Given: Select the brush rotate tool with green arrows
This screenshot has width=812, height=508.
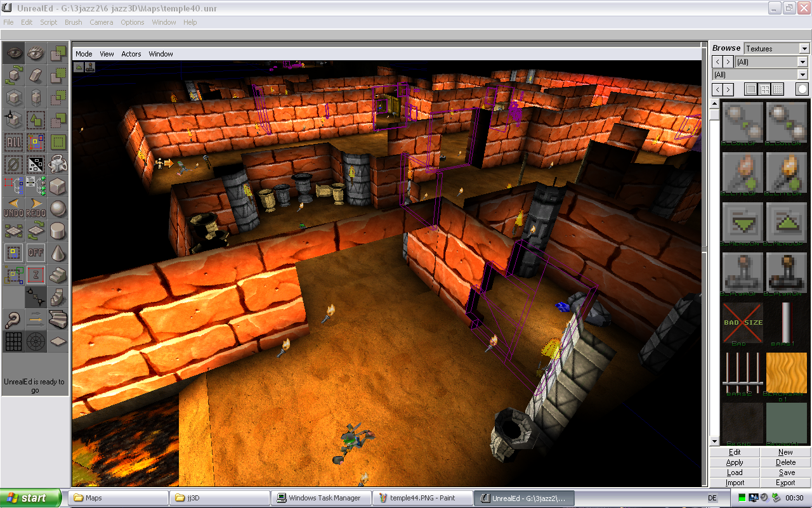Looking at the screenshot, I should [13, 75].
